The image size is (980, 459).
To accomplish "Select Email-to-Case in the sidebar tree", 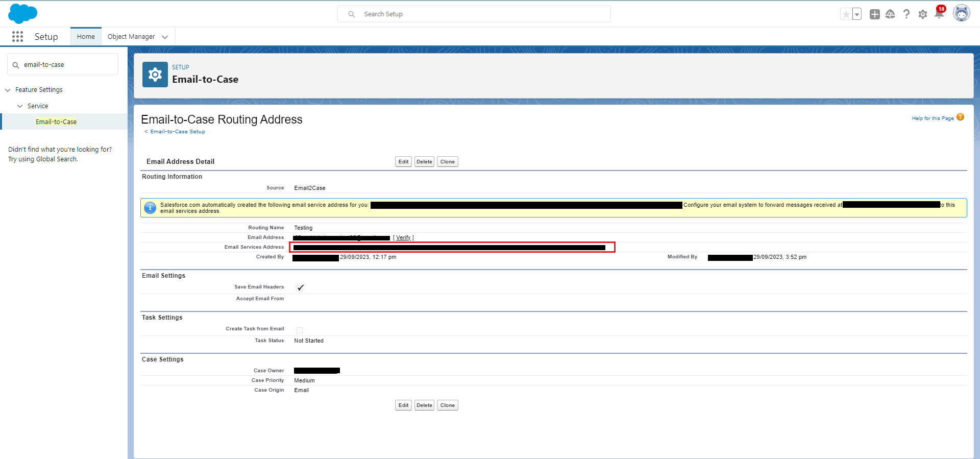I will 56,122.
